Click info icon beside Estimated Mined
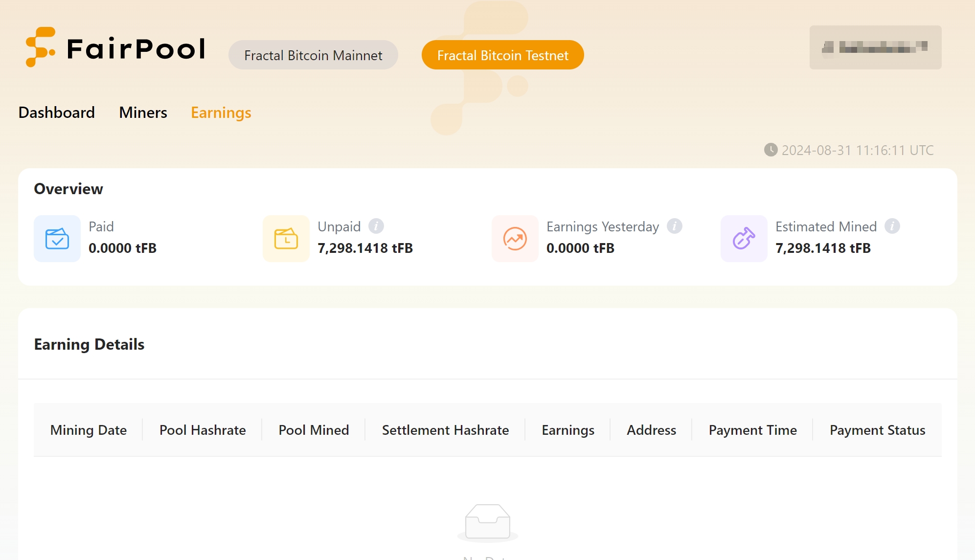Screen dimensions: 975x560 tap(892, 226)
